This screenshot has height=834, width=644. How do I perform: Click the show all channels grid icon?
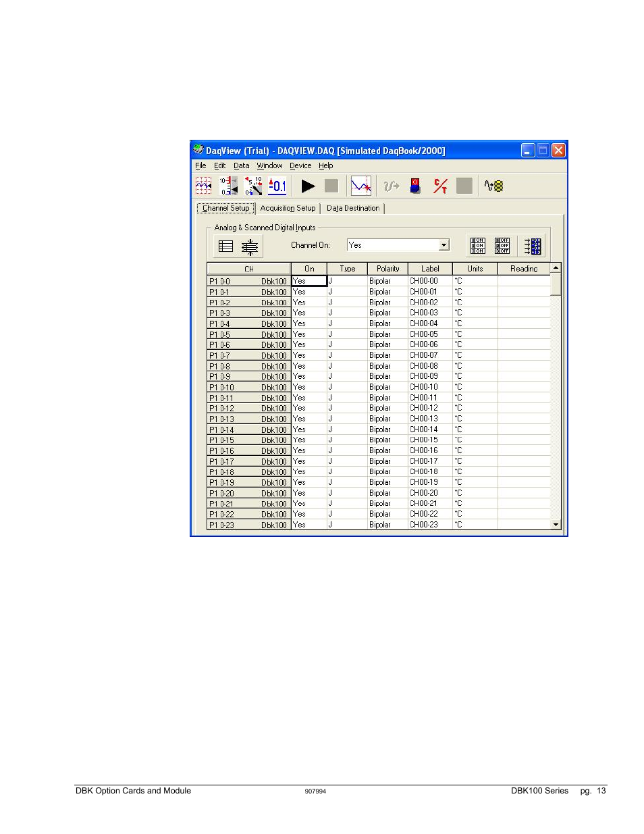click(225, 246)
